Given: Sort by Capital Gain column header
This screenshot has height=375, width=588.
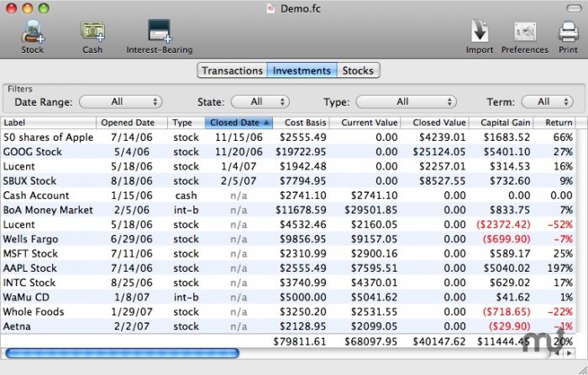Looking at the screenshot, I should [501, 122].
